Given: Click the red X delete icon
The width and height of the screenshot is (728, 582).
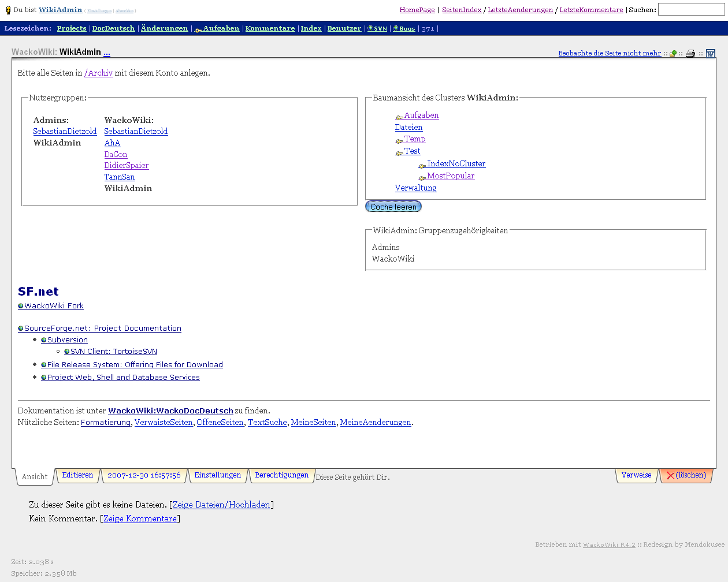Looking at the screenshot, I should 670,476.
